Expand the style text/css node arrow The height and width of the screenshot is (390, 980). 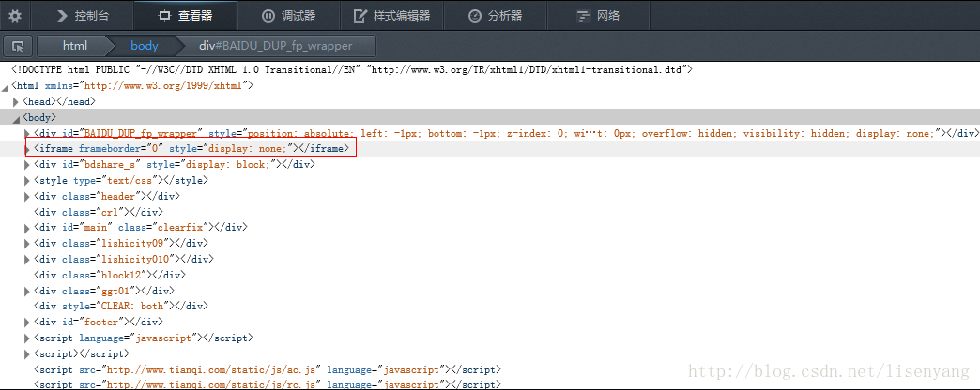[x=27, y=180]
